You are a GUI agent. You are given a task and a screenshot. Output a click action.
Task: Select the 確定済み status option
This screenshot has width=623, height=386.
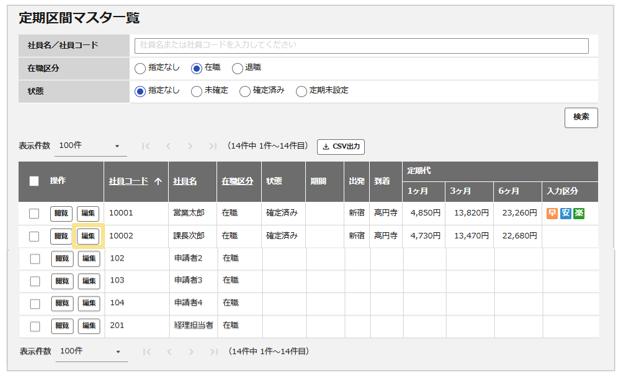(245, 91)
